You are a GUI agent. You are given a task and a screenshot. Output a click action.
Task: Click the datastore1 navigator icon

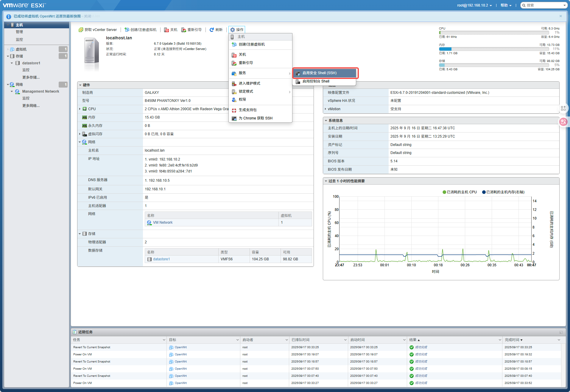pos(18,63)
